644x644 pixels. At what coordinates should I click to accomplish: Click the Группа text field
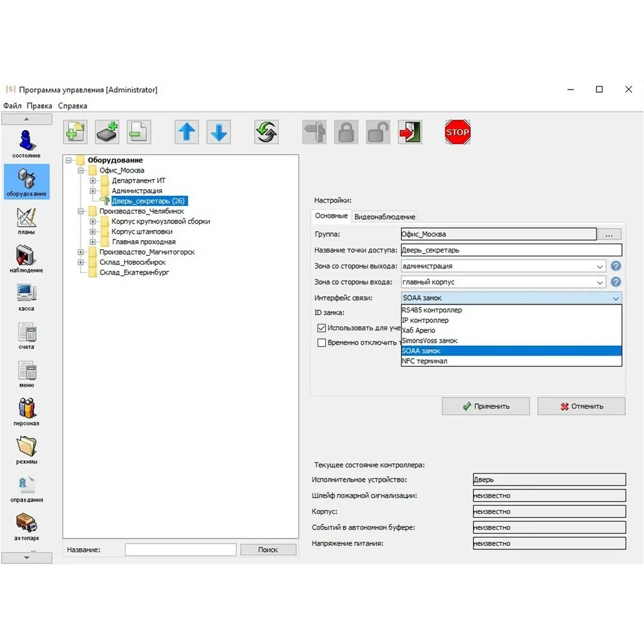[x=498, y=234]
